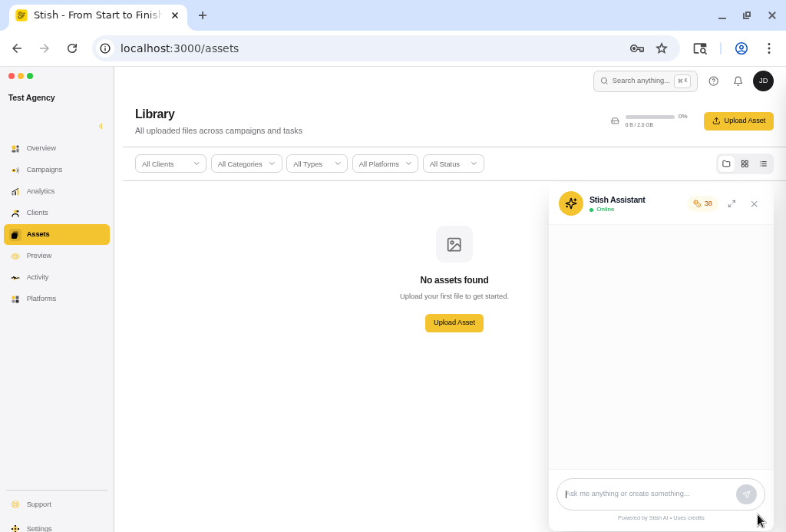This screenshot has width=786, height=532.
Task: Send the assistant message with arrow button
Action: 746,494
